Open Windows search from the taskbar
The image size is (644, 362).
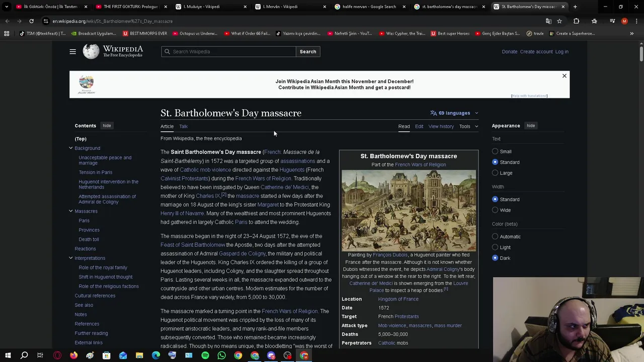point(24,355)
